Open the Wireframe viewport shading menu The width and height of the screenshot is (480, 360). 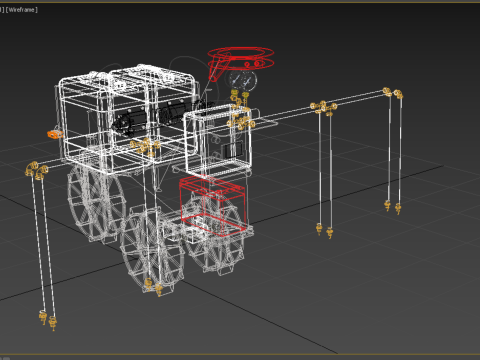click(22, 10)
